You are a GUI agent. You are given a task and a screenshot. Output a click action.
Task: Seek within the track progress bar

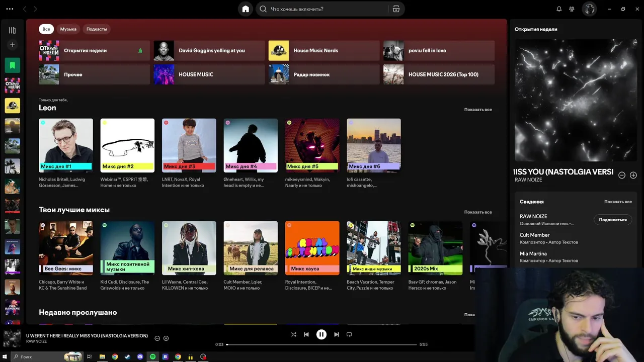[x=321, y=344]
